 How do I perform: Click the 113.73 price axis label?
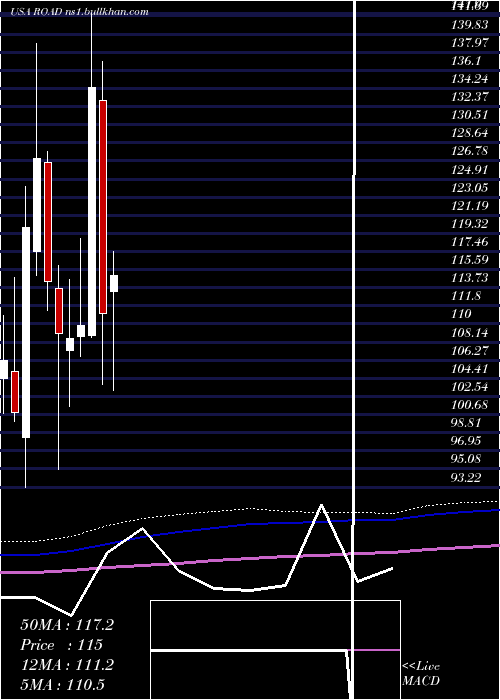[x=470, y=278]
